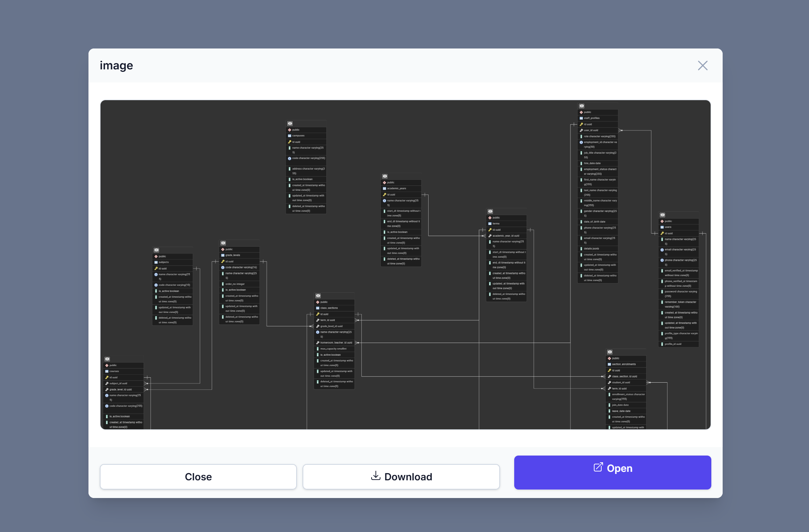Screen dimensions: 809x532
Task: Click the info icon beside users email column
Action: (662, 250)
